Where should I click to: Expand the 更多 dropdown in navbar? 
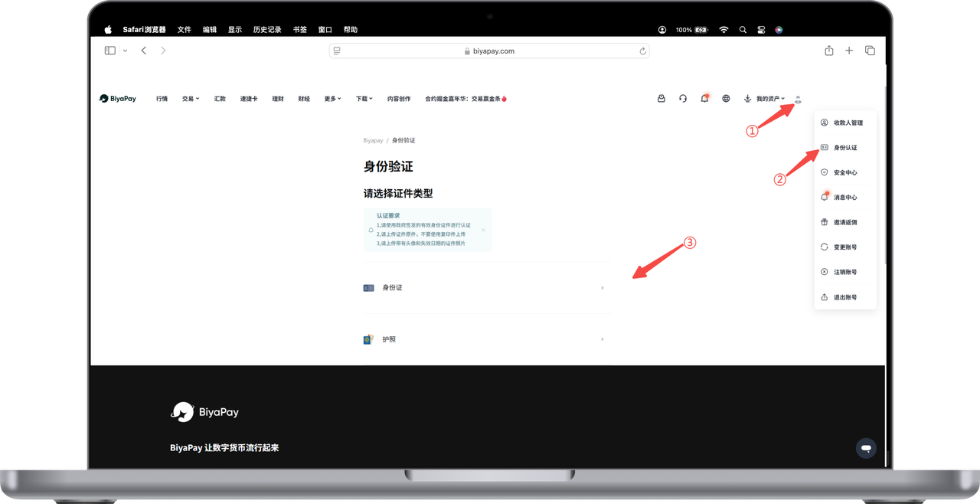point(332,99)
